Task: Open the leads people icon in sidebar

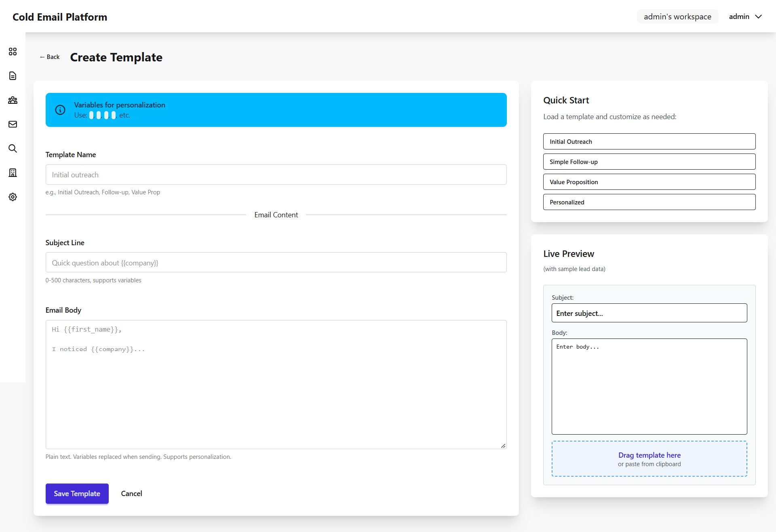Action: pyautogui.click(x=13, y=100)
